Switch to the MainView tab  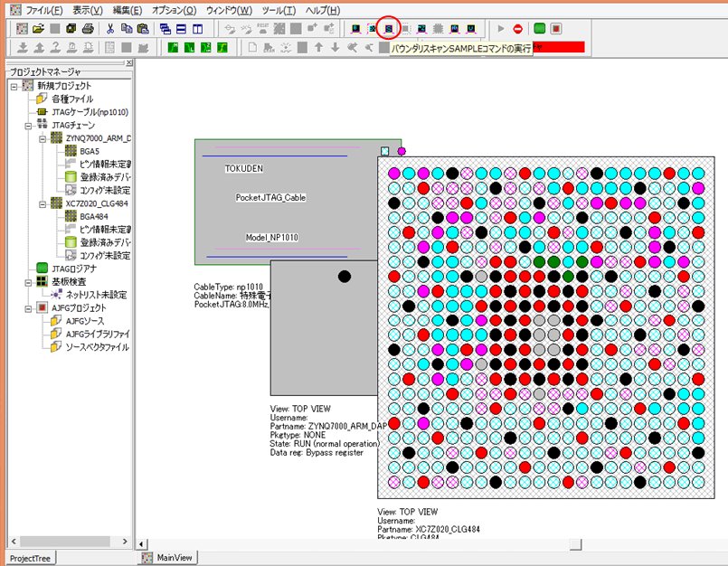169,558
